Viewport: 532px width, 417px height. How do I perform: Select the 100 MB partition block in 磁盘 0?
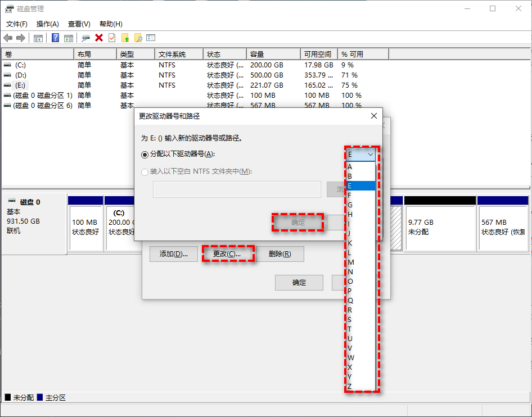(85, 224)
